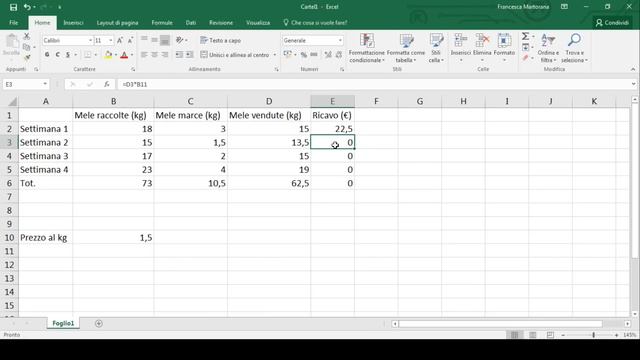Screen dimensions: 640x360
Task: Select the Foglio1 sheet tab
Action: click(x=63, y=323)
